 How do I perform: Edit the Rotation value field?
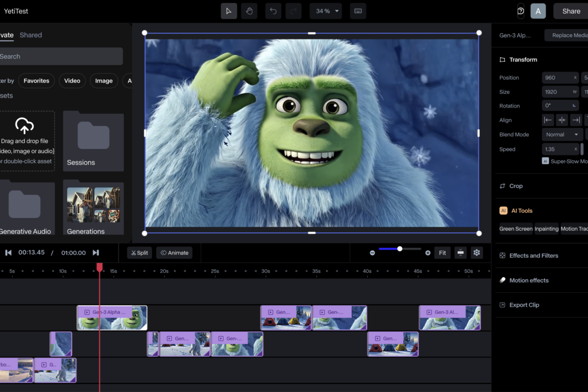pyautogui.click(x=560, y=106)
